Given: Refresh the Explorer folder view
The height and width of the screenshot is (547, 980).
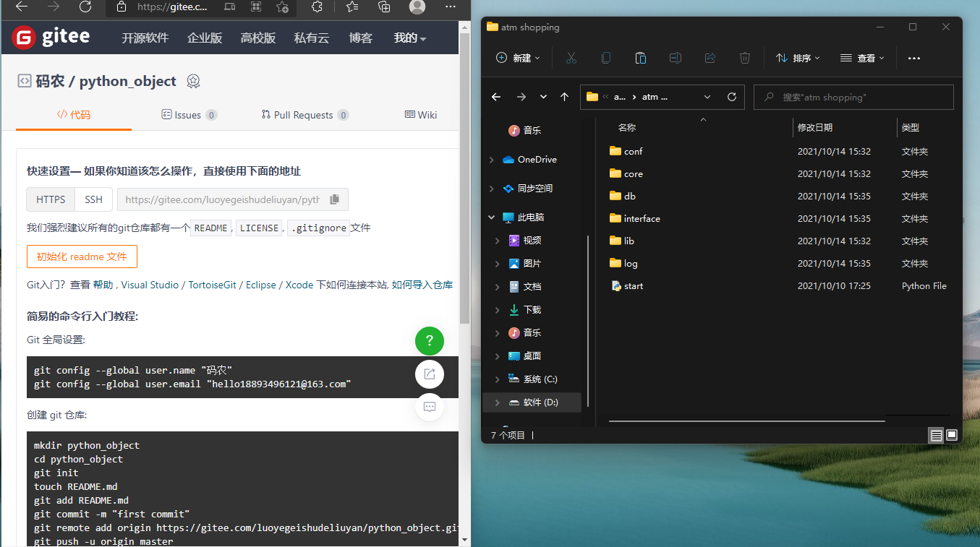Looking at the screenshot, I should coord(731,97).
